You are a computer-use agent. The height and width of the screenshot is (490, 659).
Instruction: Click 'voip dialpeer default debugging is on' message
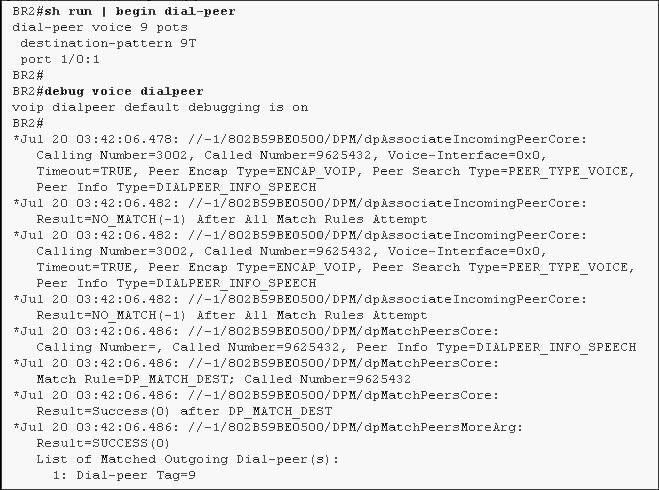tap(160, 107)
